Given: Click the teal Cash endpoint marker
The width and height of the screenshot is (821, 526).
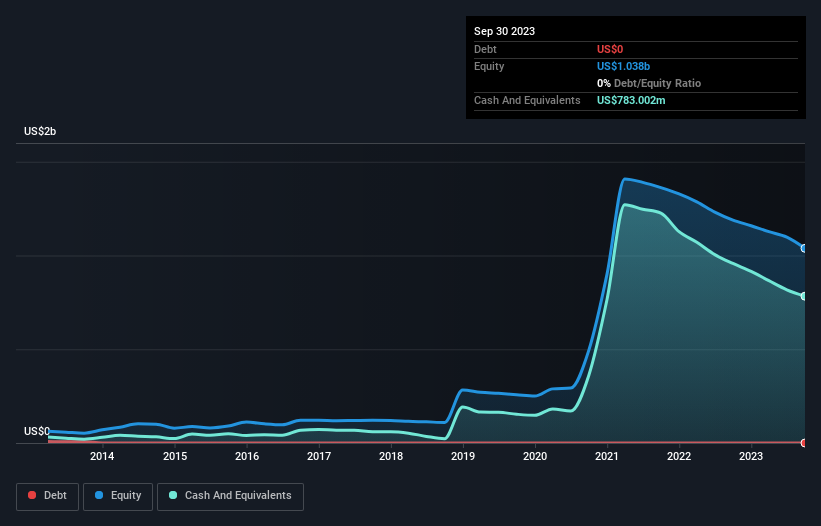Looking at the screenshot, I should tap(804, 296).
